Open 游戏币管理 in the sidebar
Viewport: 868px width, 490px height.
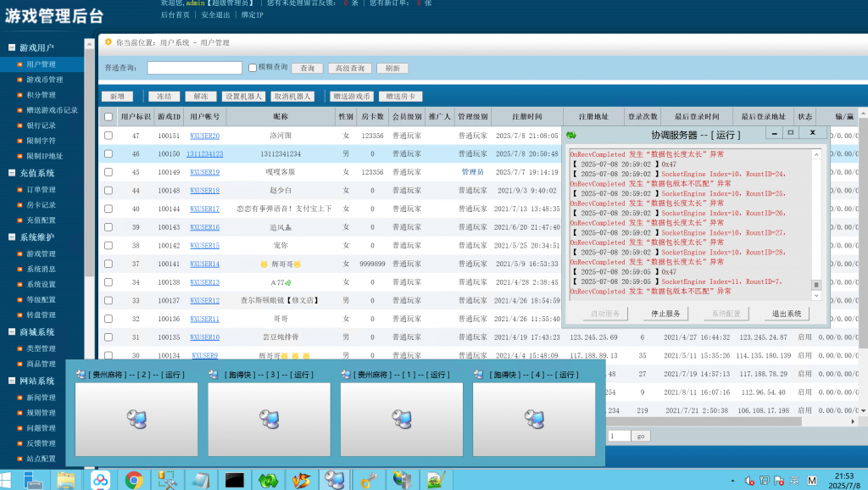tap(46, 80)
